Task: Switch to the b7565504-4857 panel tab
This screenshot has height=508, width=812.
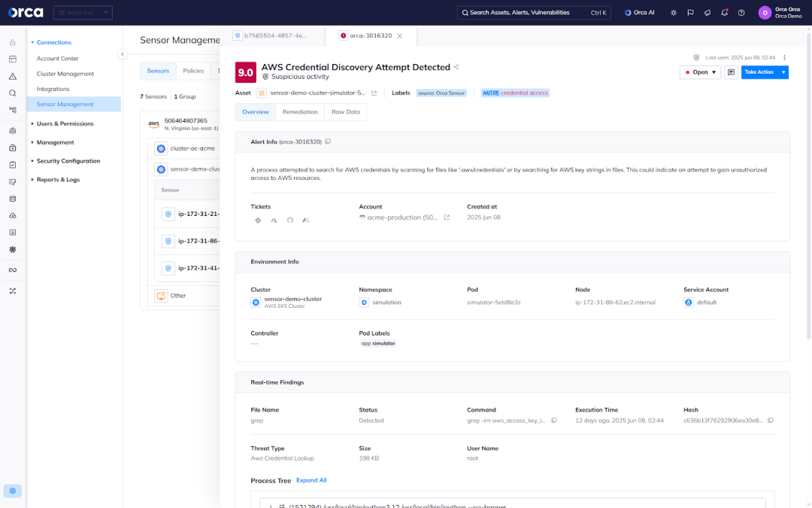Action: tap(274, 36)
